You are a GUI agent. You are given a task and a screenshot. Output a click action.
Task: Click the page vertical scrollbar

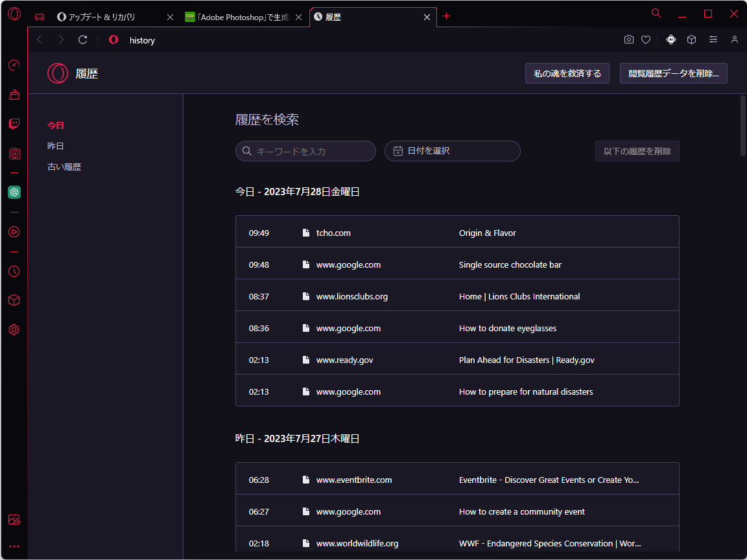(743, 126)
